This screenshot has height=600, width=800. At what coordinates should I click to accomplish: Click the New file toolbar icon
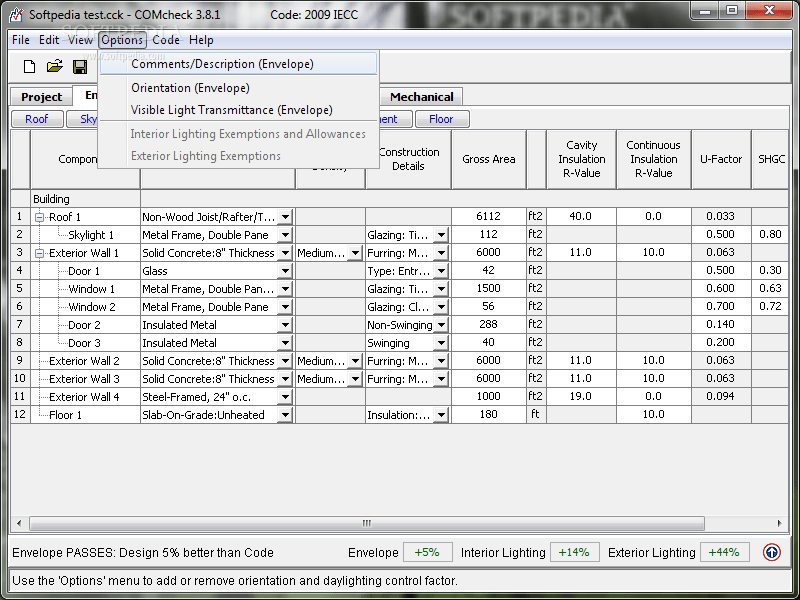(x=30, y=66)
